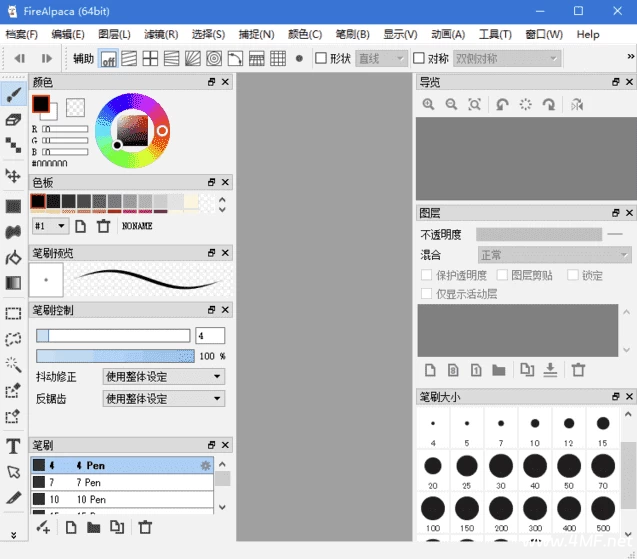
Task: Open the Help menu
Action: (588, 34)
